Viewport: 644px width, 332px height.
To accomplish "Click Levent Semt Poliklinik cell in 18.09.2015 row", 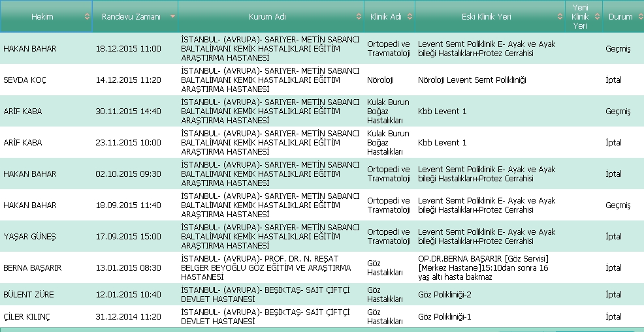I will click(487, 205).
